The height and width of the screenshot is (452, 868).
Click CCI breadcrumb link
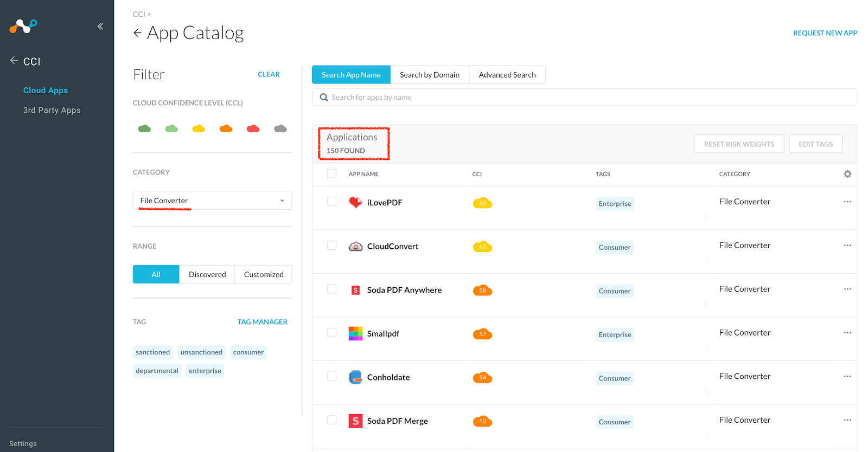click(139, 14)
